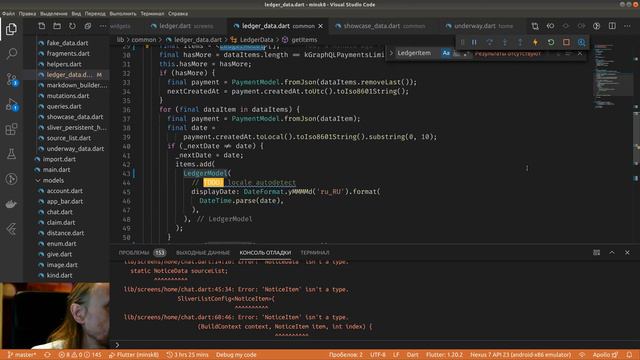Viewport: 640px width, 360px height.
Task: Open Правка menu
Action: point(27,13)
